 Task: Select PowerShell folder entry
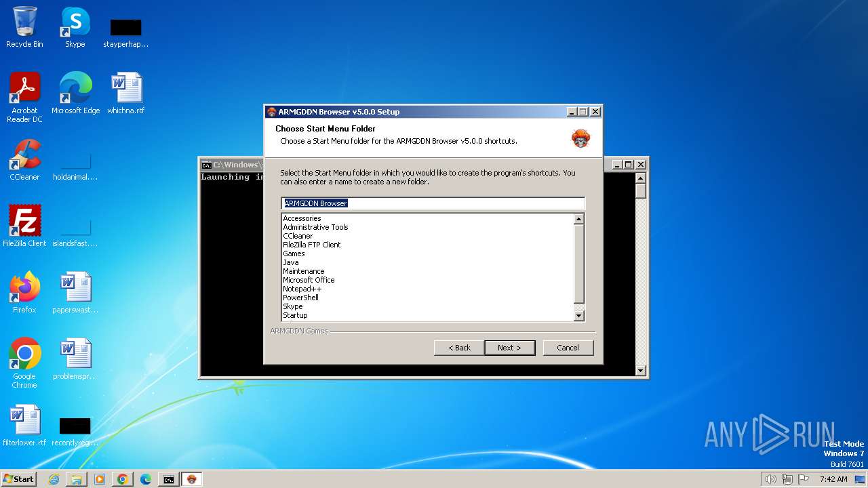point(300,298)
